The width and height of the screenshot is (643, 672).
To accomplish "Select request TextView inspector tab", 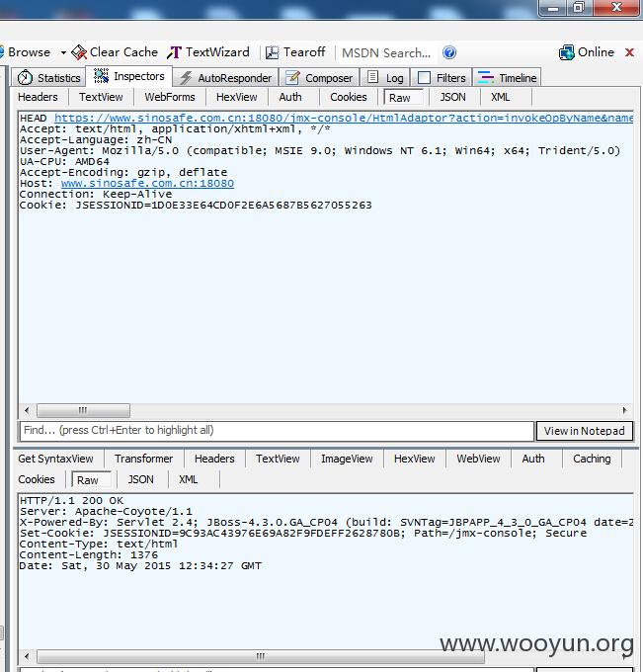I will pyautogui.click(x=101, y=97).
